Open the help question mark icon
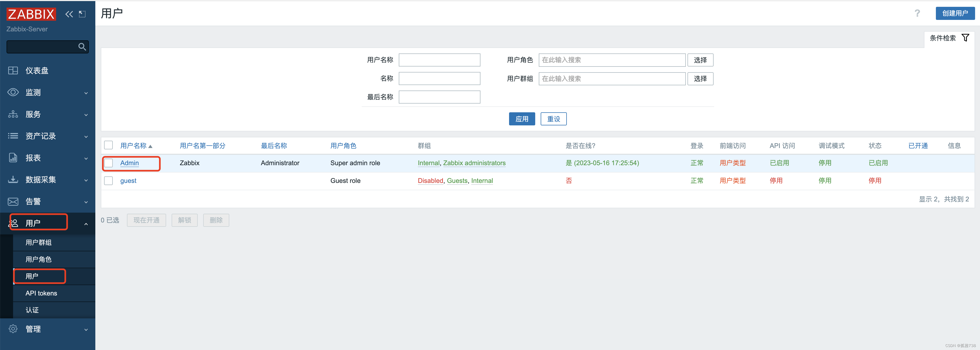Screen dimensions: 980x350 click(x=917, y=13)
